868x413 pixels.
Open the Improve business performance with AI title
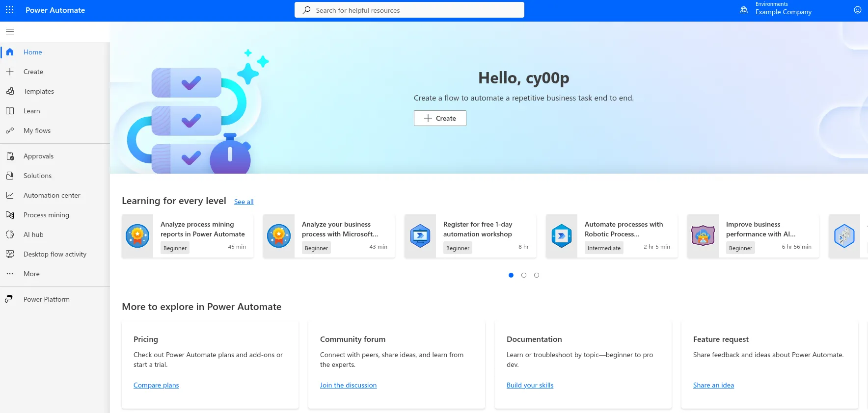point(761,229)
